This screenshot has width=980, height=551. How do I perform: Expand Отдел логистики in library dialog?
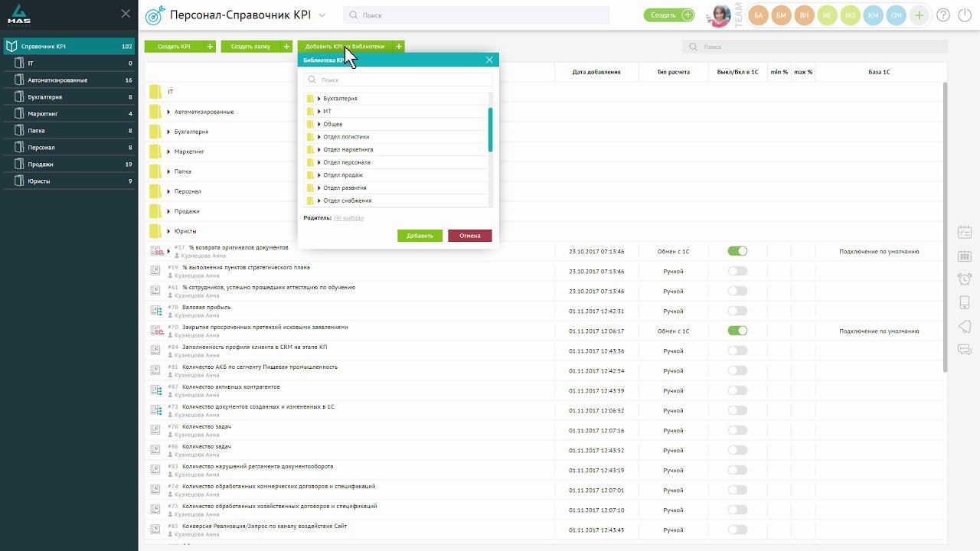click(319, 137)
